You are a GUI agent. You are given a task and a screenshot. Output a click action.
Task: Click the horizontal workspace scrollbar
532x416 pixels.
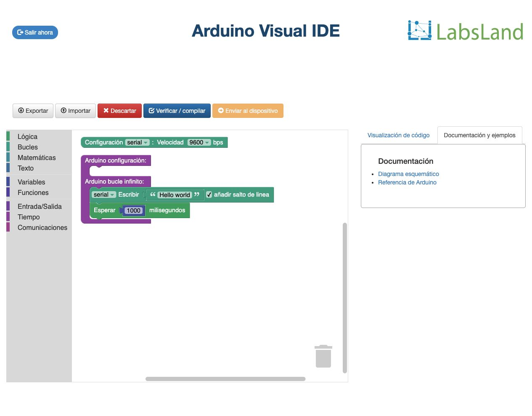[225, 379]
